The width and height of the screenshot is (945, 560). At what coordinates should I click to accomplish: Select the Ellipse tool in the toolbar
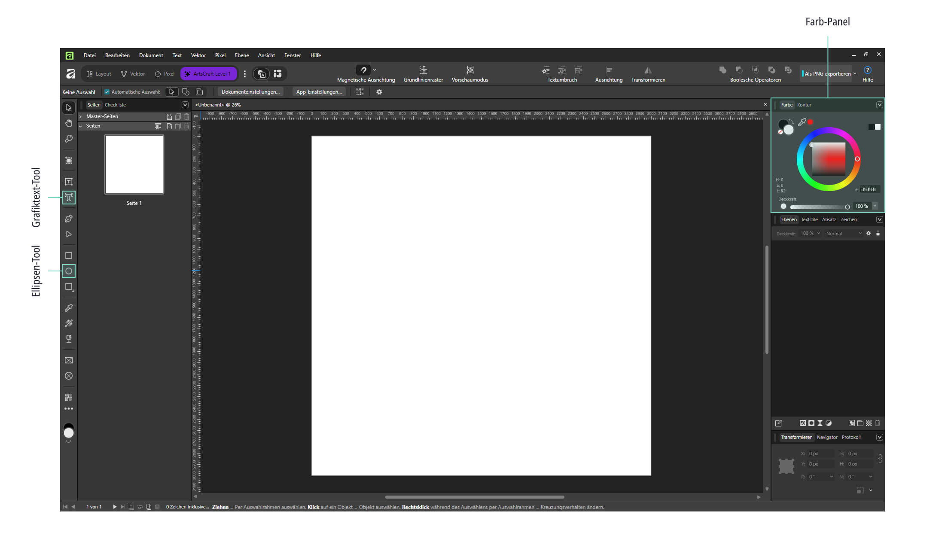68,271
